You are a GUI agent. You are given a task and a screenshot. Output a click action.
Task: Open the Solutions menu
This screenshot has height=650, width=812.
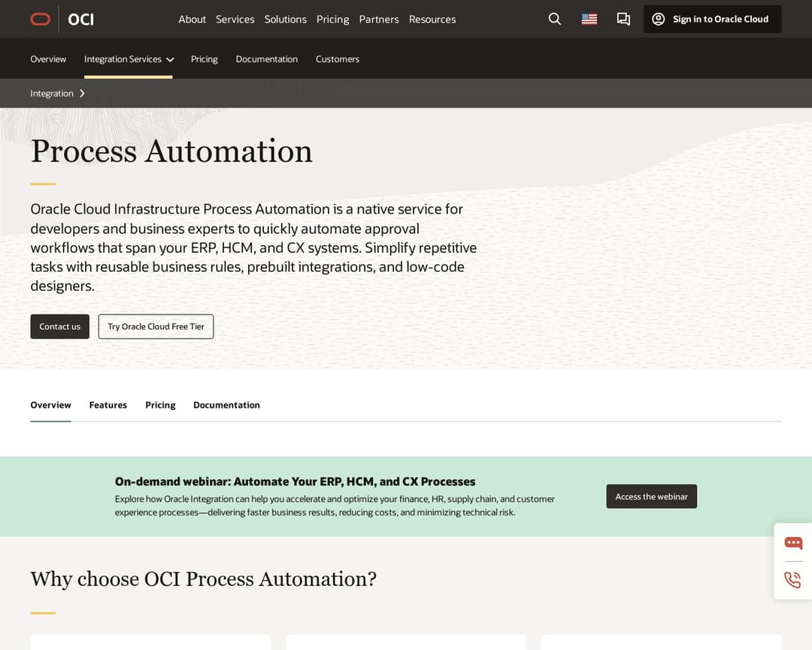(286, 19)
